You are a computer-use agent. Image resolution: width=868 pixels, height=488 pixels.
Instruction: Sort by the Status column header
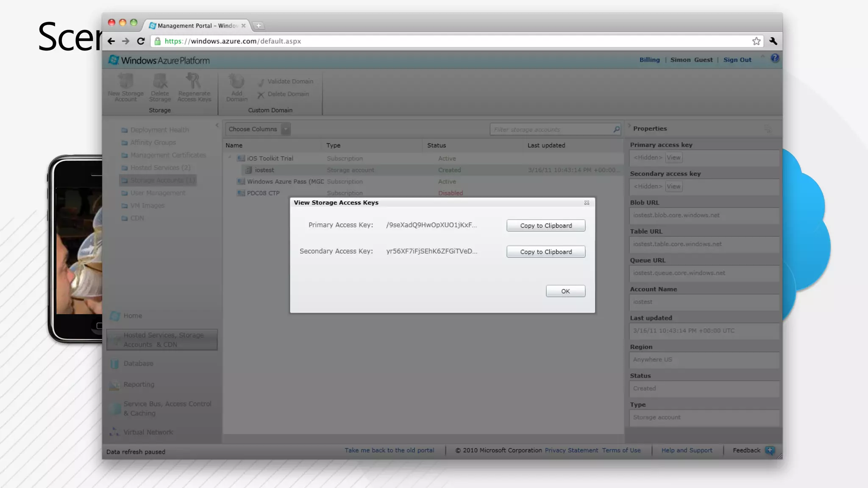(x=437, y=145)
